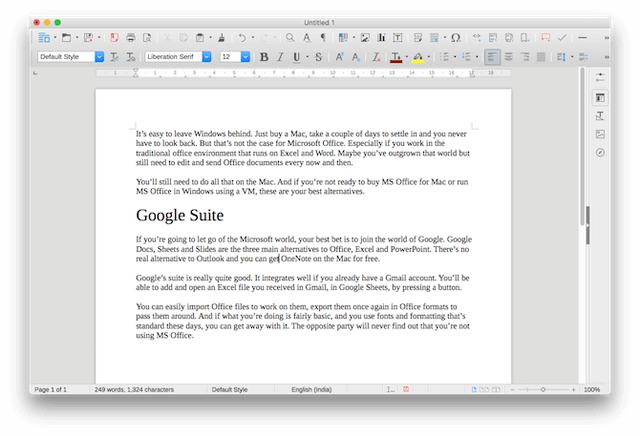This screenshot has width=640, height=436.
Task: Open the line spacing options
Action: point(562,57)
